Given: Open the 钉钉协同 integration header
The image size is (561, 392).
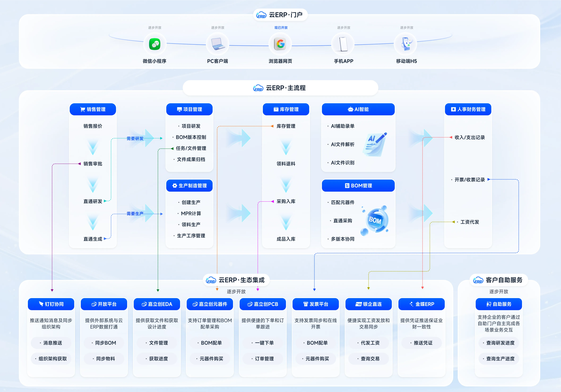Looking at the screenshot, I should click(51, 304).
